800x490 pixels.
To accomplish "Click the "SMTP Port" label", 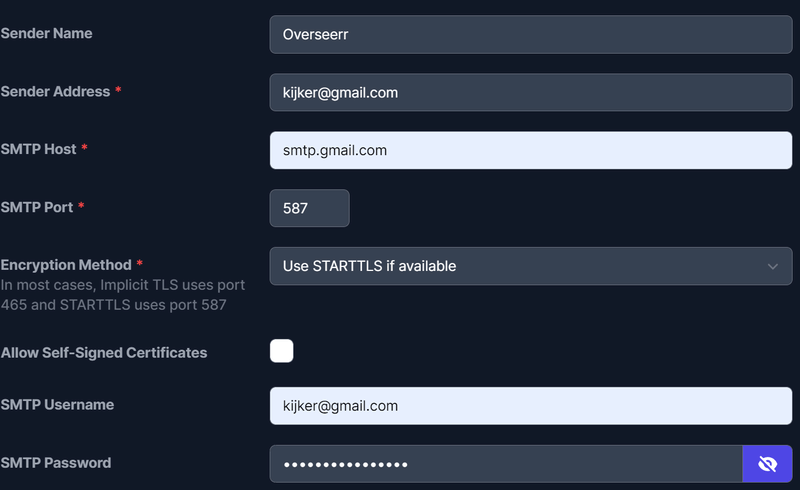I will click(x=37, y=207).
